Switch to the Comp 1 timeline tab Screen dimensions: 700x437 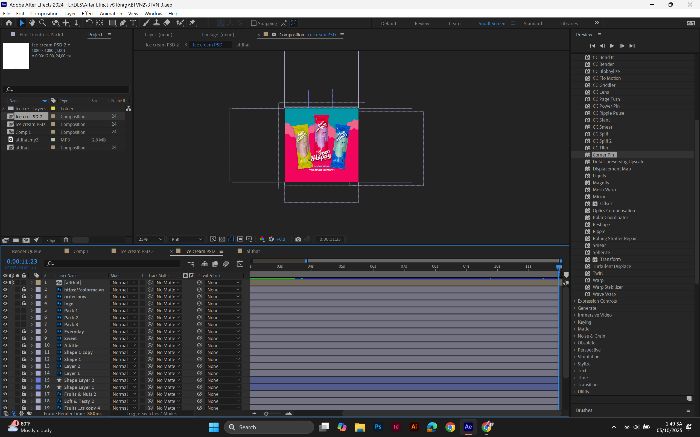[80, 251]
